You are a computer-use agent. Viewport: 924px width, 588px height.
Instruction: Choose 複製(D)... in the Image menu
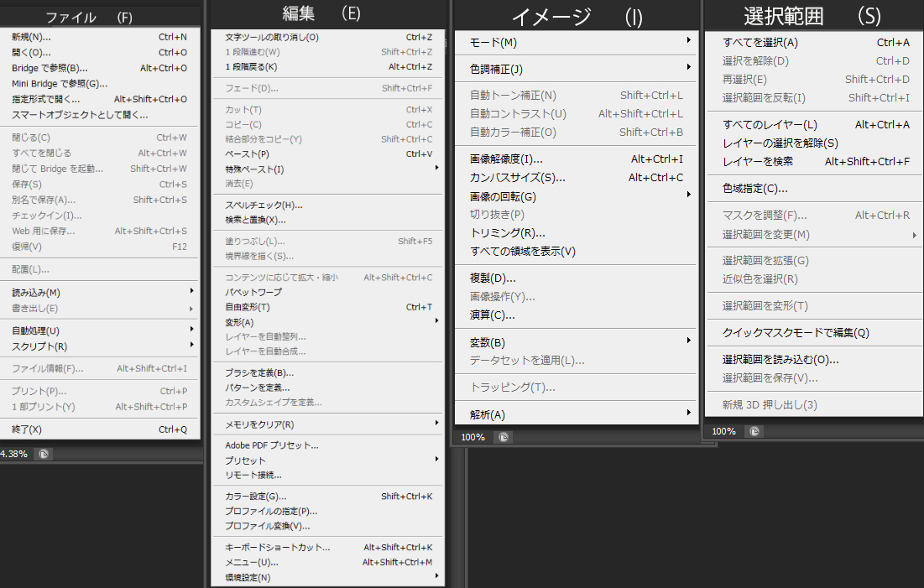pos(577,278)
